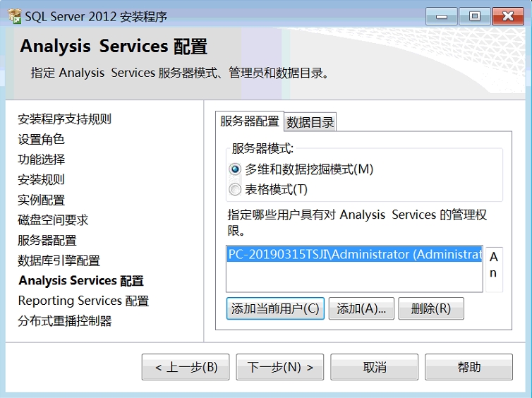Click 功能选择 step in sidebar
The width and height of the screenshot is (532, 398).
click(x=41, y=159)
